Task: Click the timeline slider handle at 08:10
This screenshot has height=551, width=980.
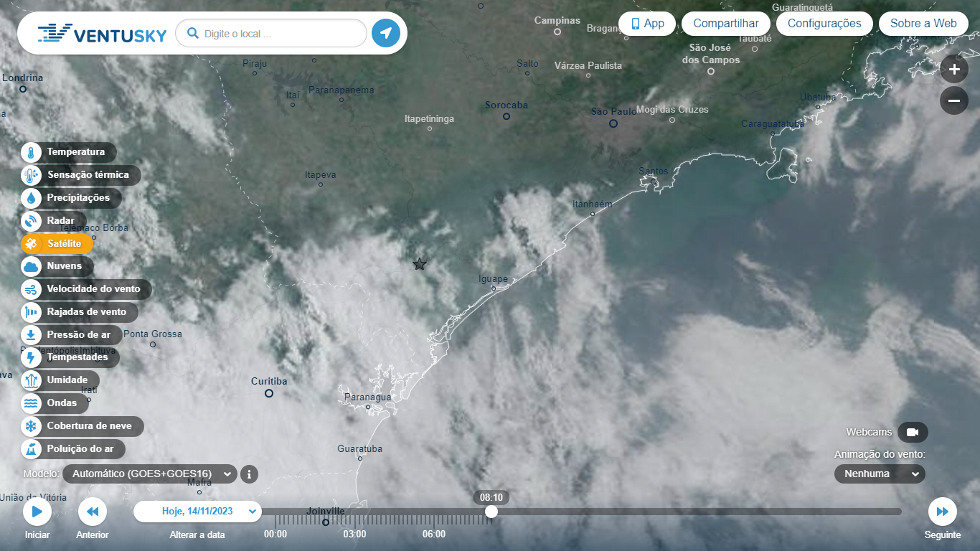Action: pyautogui.click(x=491, y=512)
